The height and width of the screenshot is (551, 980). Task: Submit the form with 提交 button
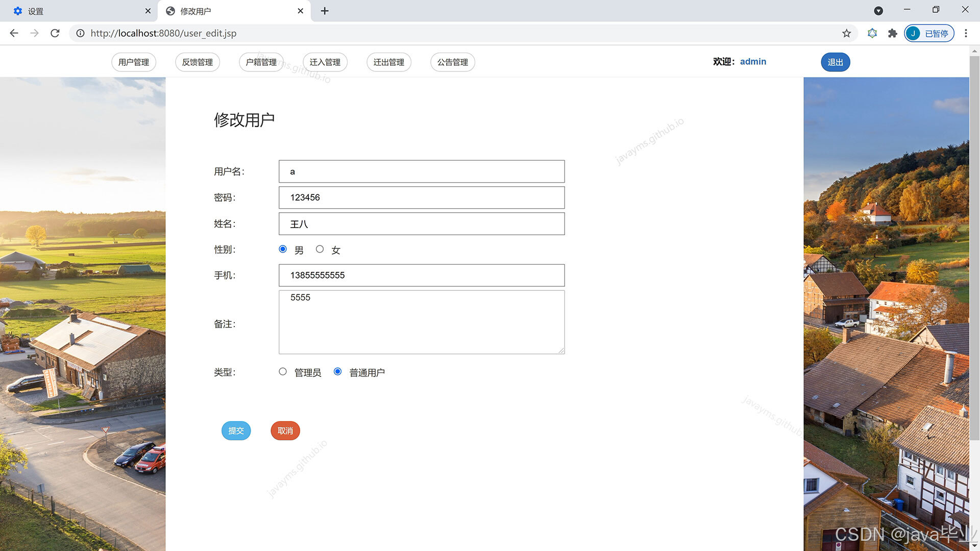point(236,431)
